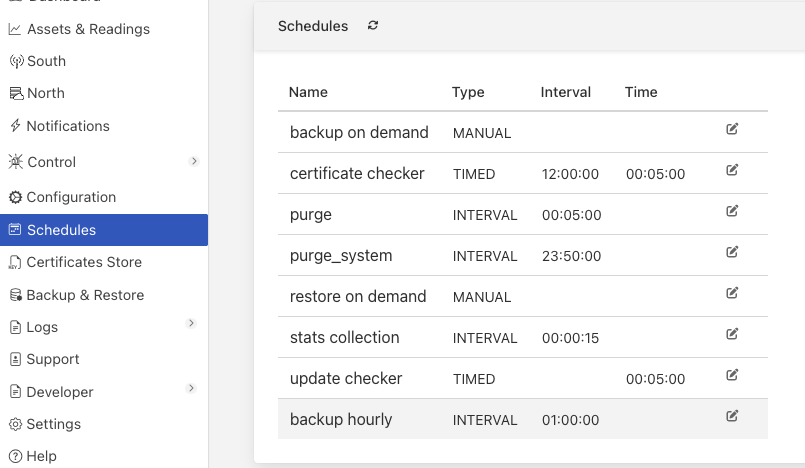Viewport: 805px width, 468px height.
Task: Open edit for update checker schedule
Action: click(x=732, y=375)
